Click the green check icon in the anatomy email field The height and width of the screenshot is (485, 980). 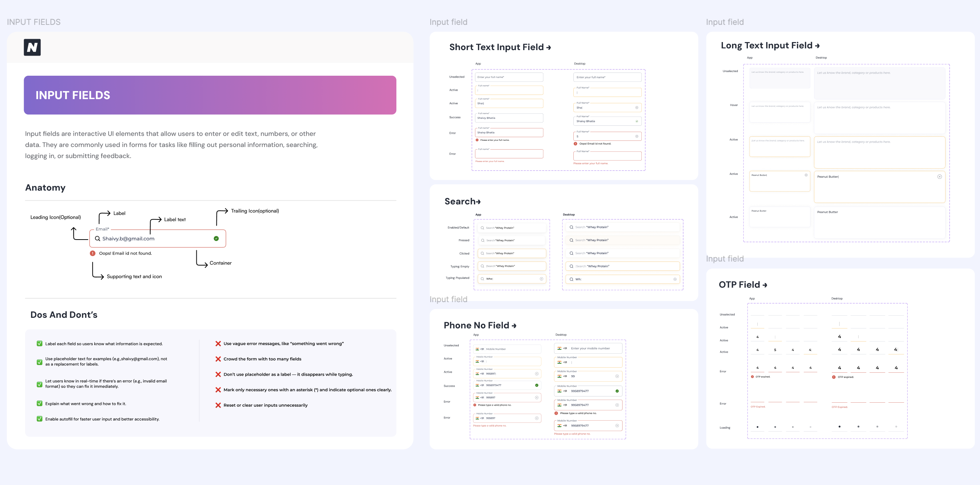[x=216, y=238]
